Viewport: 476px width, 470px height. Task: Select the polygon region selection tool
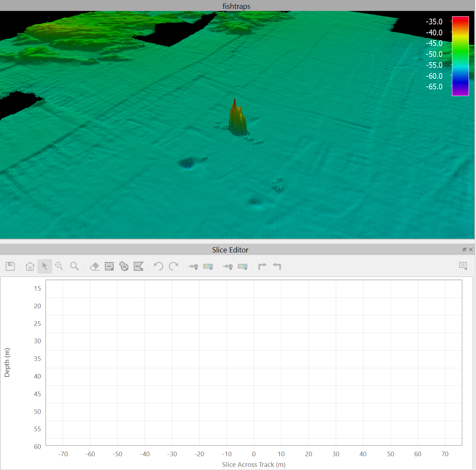click(x=138, y=266)
